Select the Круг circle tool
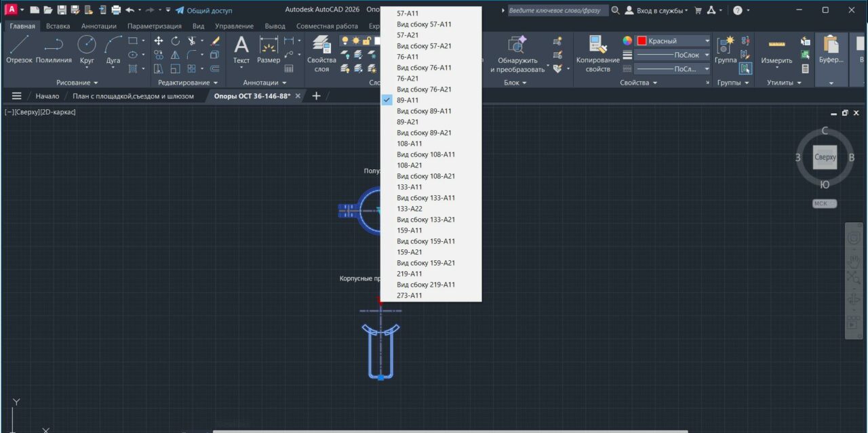Image resolution: width=868 pixels, height=433 pixels. pyautogui.click(x=87, y=50)
